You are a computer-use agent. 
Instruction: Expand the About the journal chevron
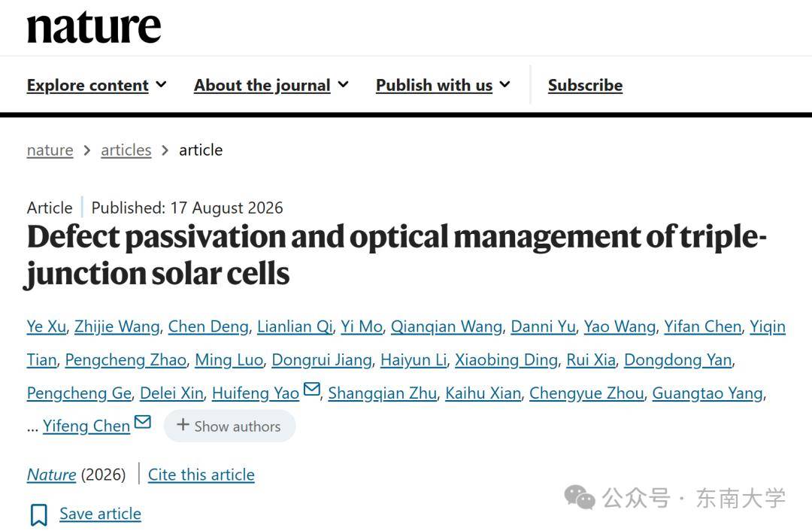[x=343, y=84]
